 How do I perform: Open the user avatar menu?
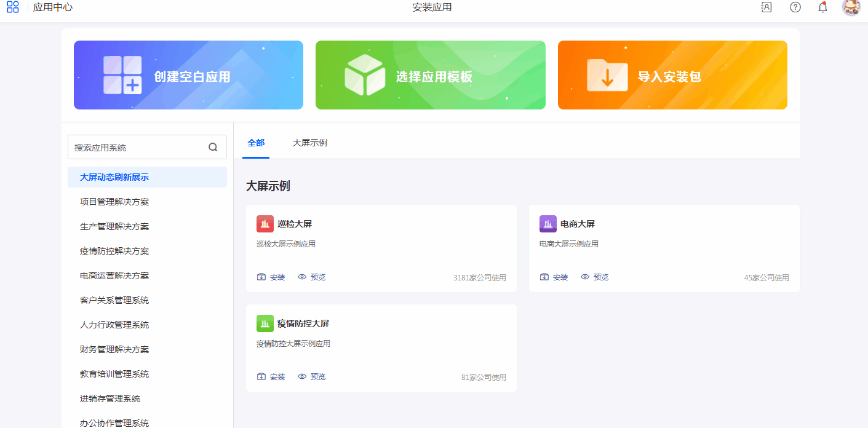pyautogui.click(x=851, y=7)
